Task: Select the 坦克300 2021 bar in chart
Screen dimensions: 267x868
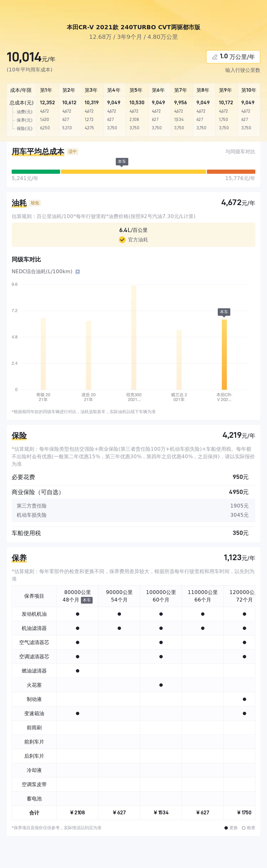Action: 134,338
